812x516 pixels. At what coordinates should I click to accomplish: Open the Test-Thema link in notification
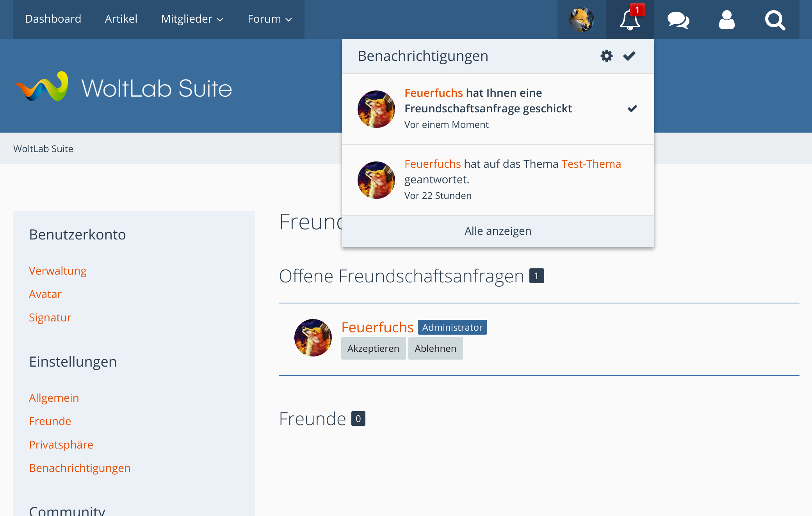(x=591, y=164)
